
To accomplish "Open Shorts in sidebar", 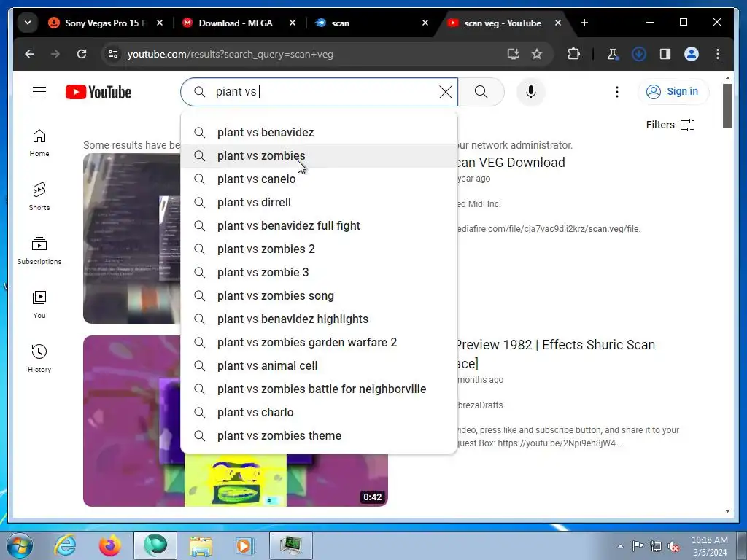I will 39,197.
